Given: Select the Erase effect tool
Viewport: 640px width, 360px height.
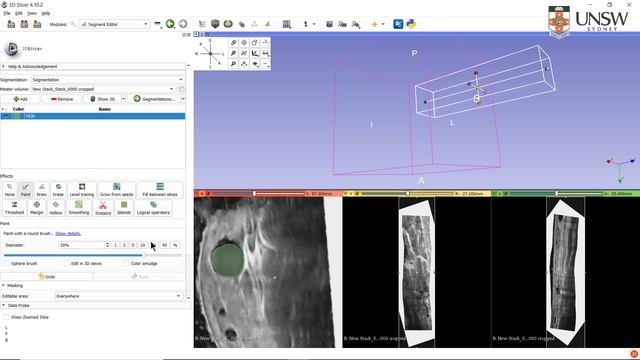Looking at the screenshot, I should (x=58, y=190).
